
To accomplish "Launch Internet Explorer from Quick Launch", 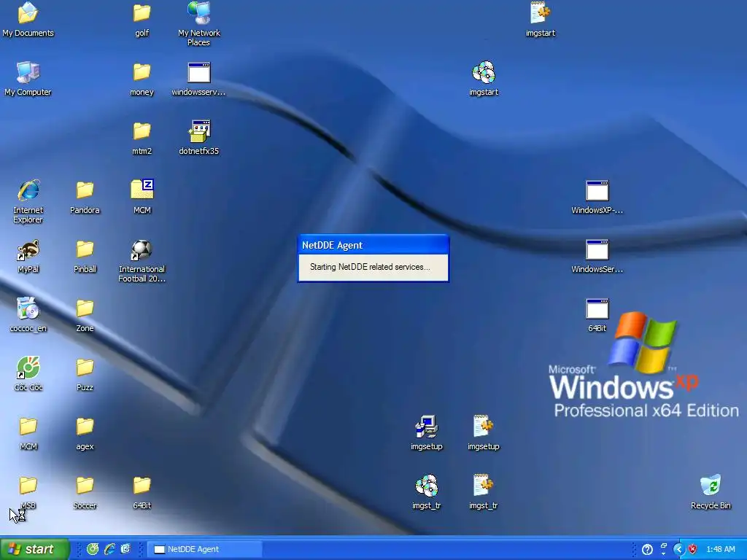I will [x=109, y=549].
